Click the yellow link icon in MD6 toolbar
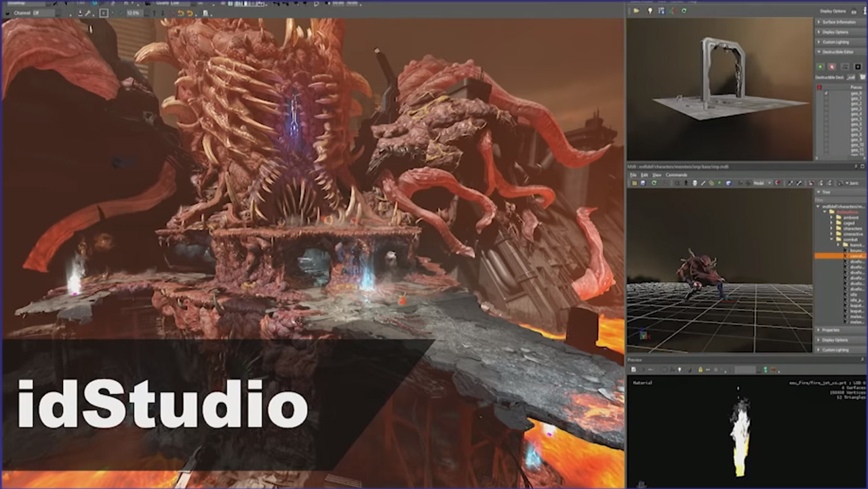Image resolution: width=868 pixels, height=489 pixels. pos(711,183)
